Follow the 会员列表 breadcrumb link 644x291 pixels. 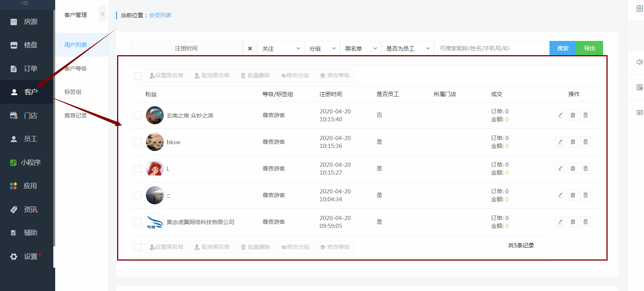(160, 15)
